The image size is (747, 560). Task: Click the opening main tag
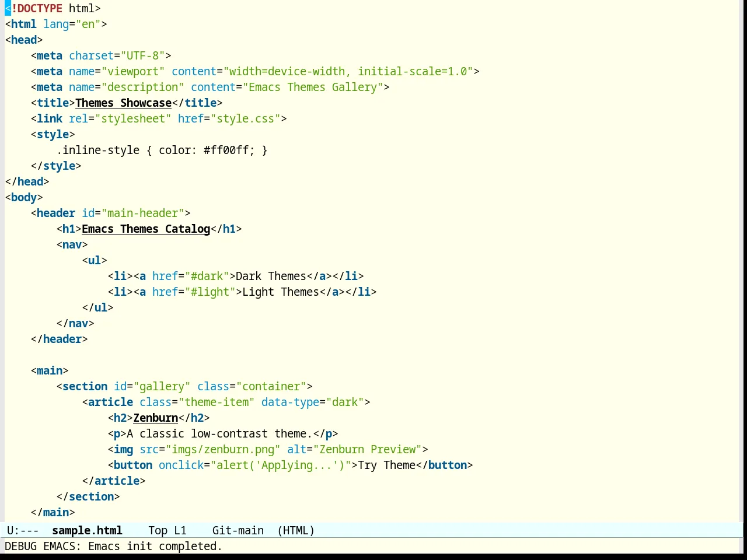50,370
